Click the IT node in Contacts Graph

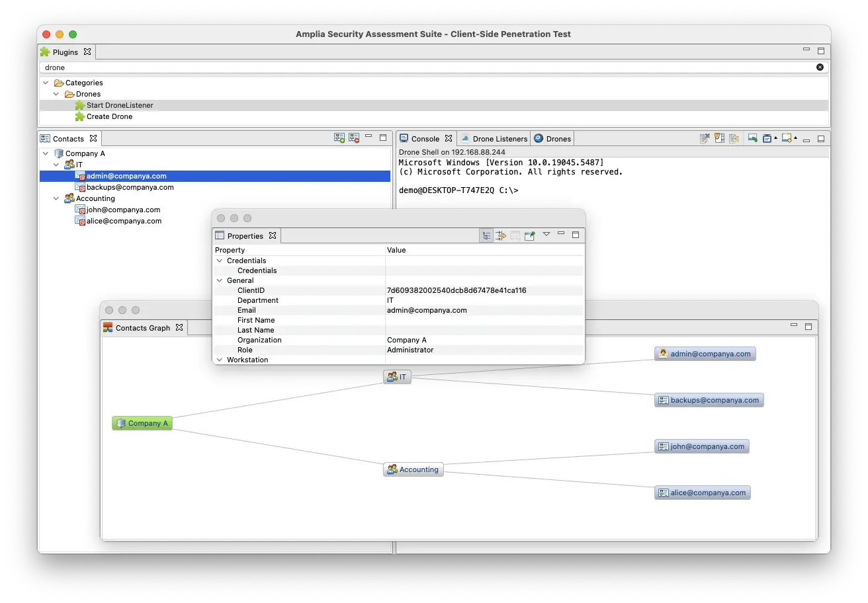pyautogui.click(x=397, y=377)
